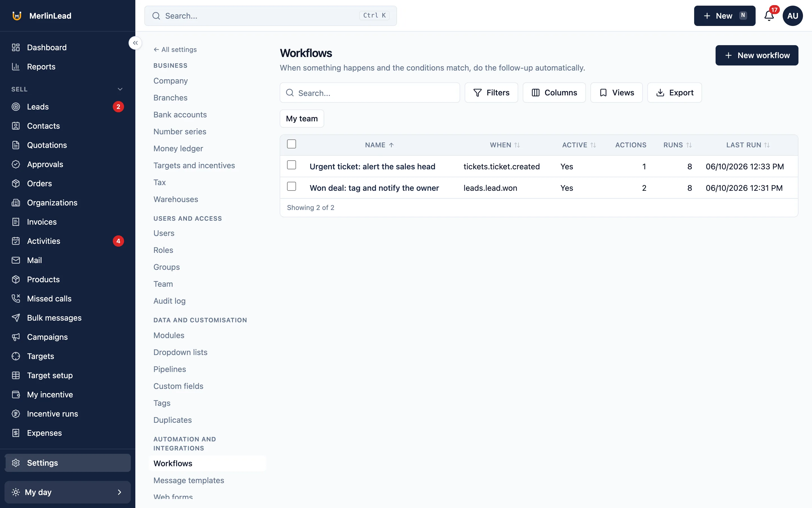This screenshot has width=812, height=508.
Task: Click the workflows Search field
Action: click(370, 93)
